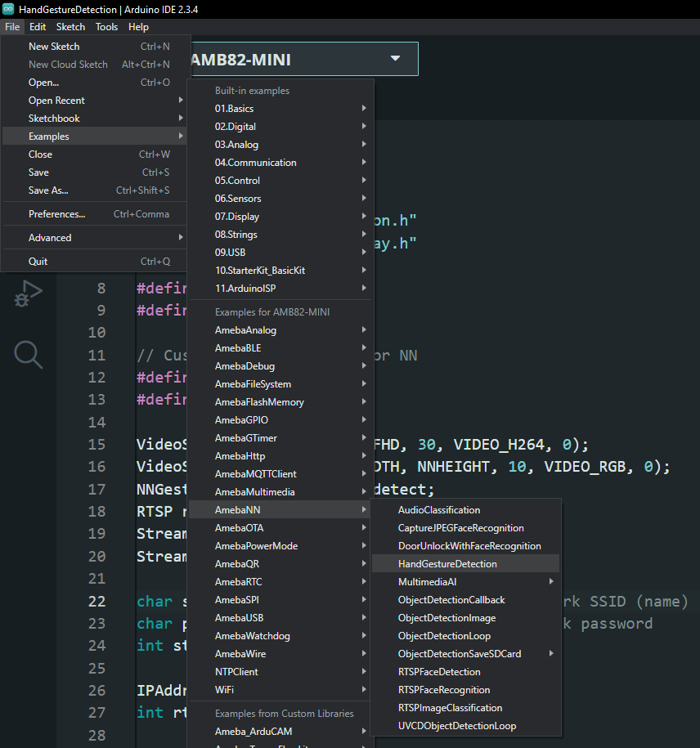Image resolution: width=700 pixels, height=748 pixels.
Task: Click the Arduino IDE logo in title bar
Action: pyautogui.click(x=8, y=9)
